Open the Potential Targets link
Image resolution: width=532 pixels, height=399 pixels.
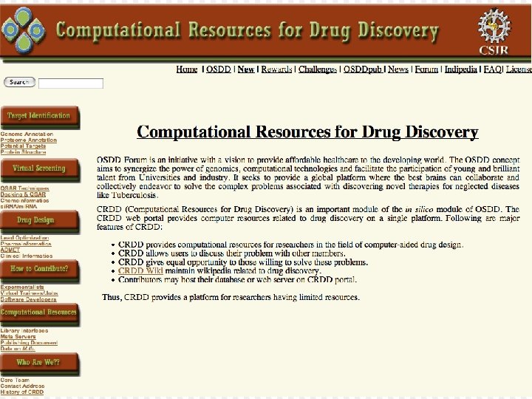23,146
